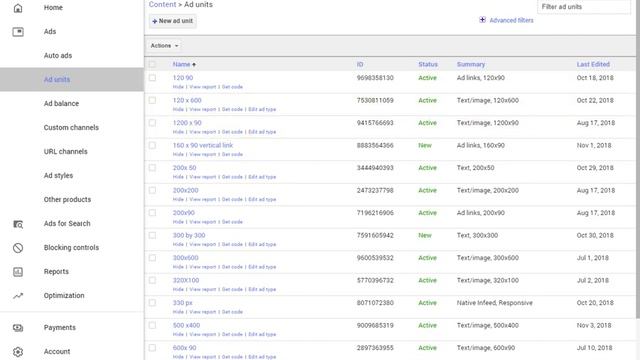This screenshot has width=640, height=360.
Task: Click the Advanced filters link
Action: [511, 20]
